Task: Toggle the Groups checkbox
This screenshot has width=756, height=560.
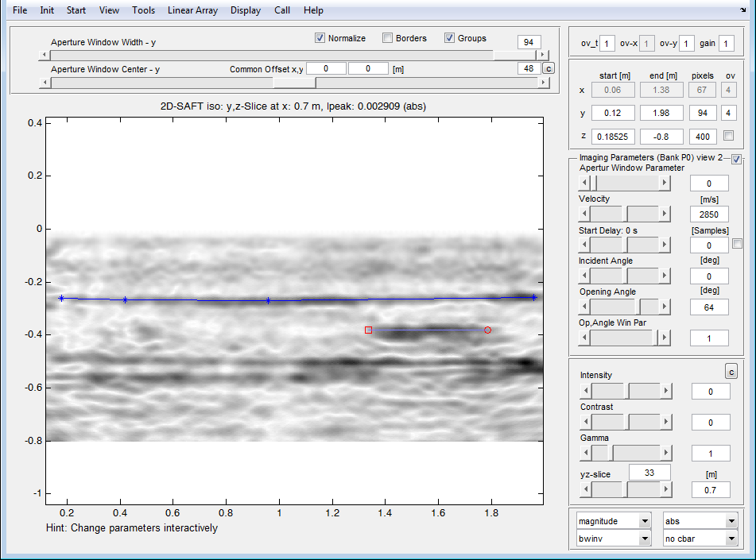Action: [x=449, y=37]
